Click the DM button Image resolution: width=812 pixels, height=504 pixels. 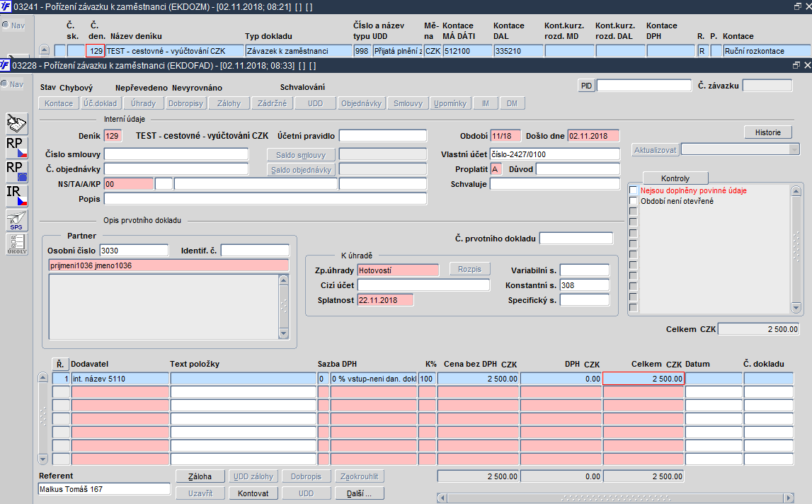point(512,103)
